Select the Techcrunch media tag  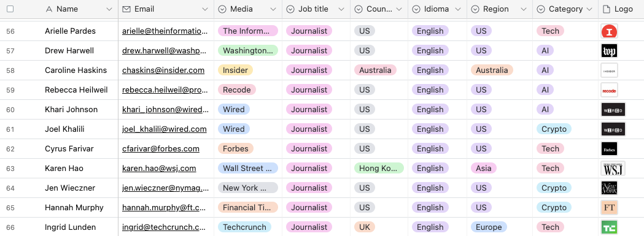[245, 227]
